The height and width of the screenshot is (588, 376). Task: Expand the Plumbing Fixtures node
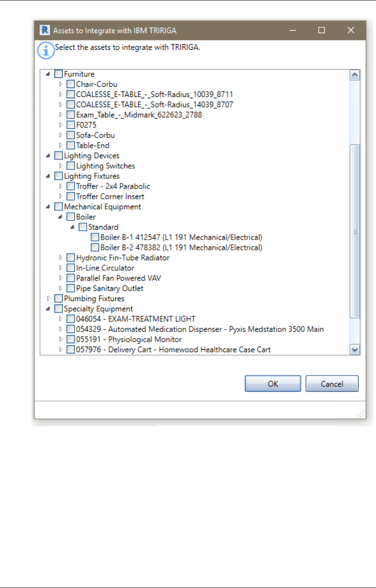pyautogui.click(x=48, y=298)
